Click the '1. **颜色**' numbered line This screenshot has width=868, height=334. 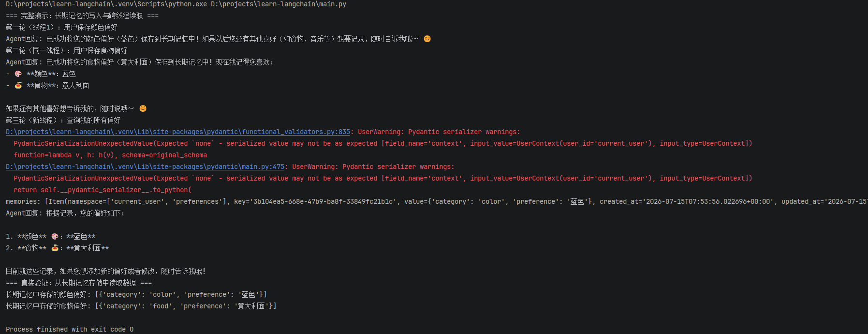[x=51, y=236]
